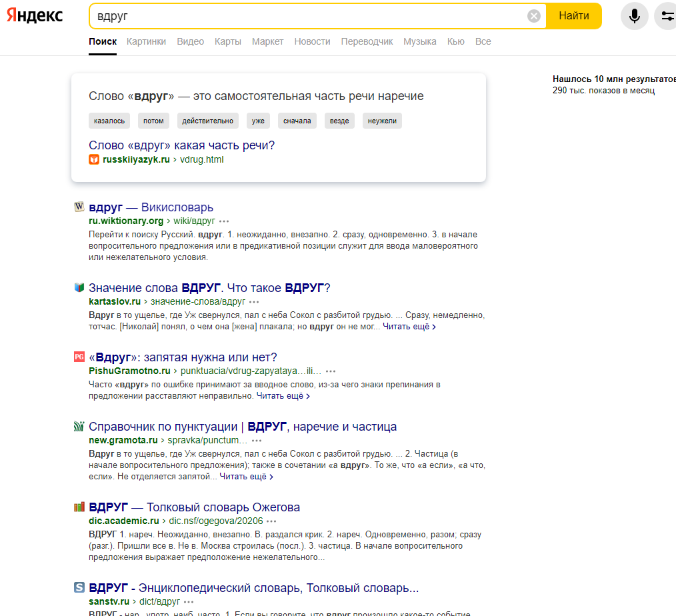
Task: Start voice search with the microphone icon
Action: click(x=634, y=16)
